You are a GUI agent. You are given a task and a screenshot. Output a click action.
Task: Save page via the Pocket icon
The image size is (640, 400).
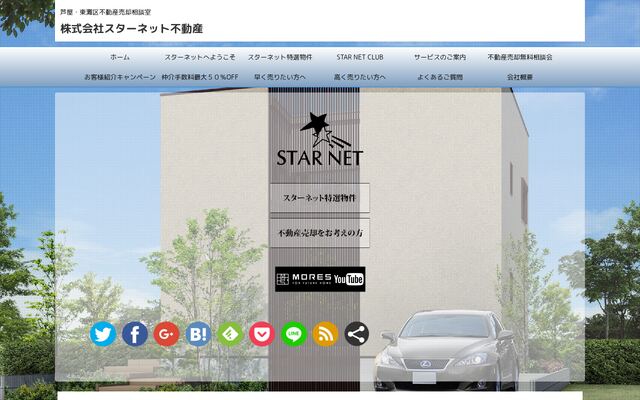[262, 334]
